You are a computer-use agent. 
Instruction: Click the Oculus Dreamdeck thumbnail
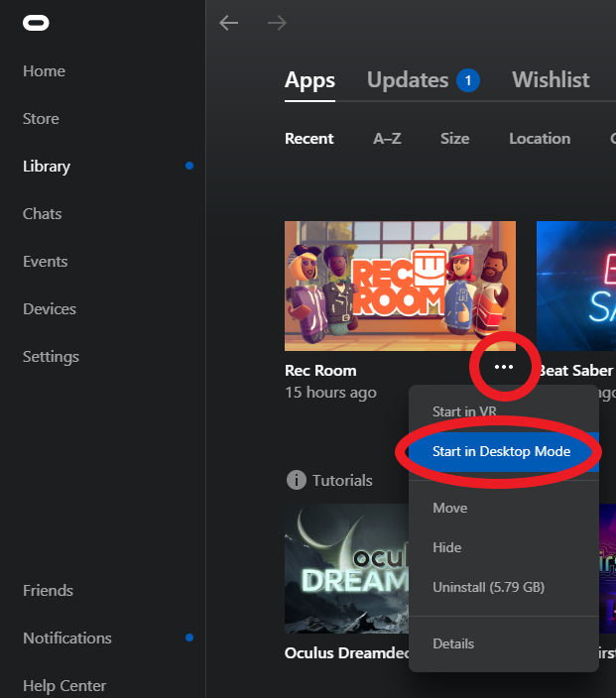pyautogui.click(x=346, y=568)
